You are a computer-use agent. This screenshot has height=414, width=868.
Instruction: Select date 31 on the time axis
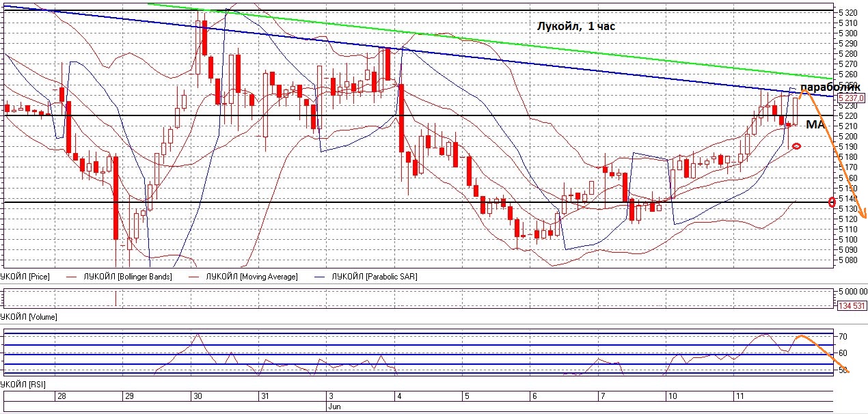265,396
